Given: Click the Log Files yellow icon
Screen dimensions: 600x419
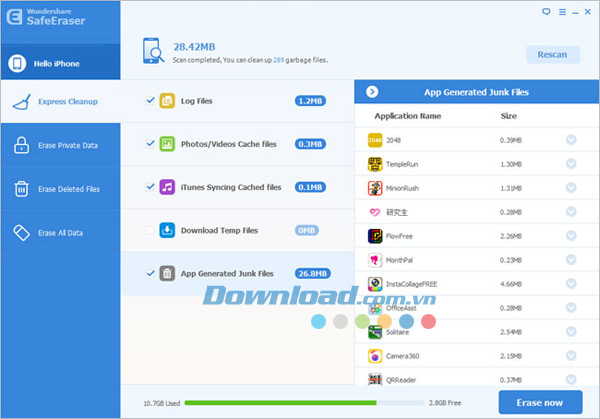Looking at the screenshot, I should tap(167, 101).
